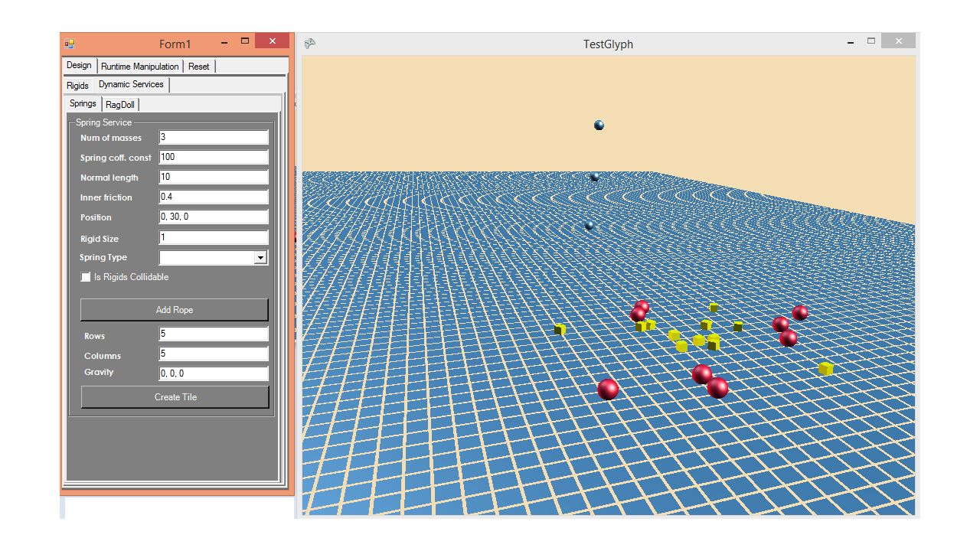
Task: Click the Add Rope button
Action: click(174, 309)
